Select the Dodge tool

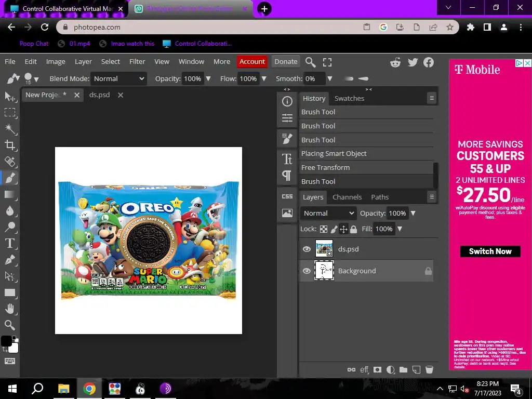coord(10,227)
